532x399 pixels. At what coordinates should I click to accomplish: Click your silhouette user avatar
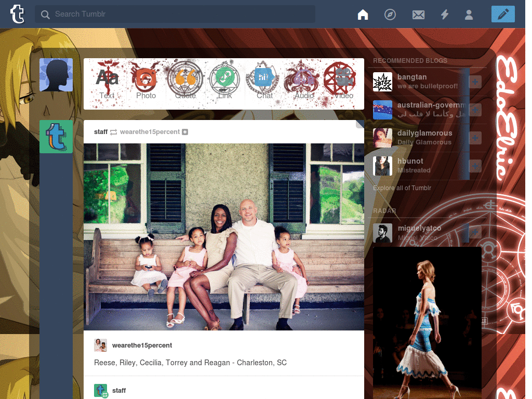click(56, 75)
